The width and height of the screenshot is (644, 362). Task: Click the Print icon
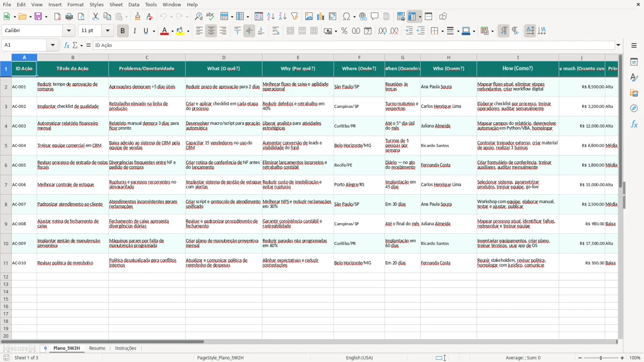(x=69, y=17)
